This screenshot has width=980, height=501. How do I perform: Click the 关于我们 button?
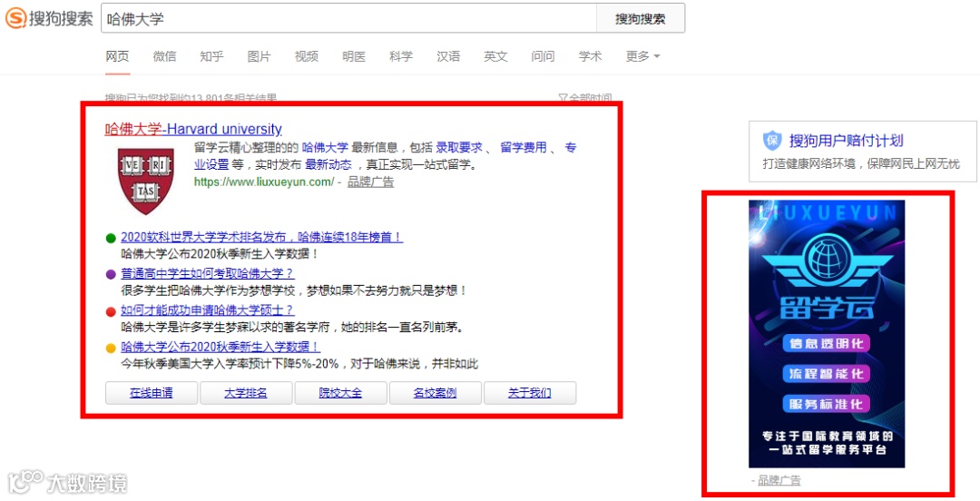[x=530, y=393]
